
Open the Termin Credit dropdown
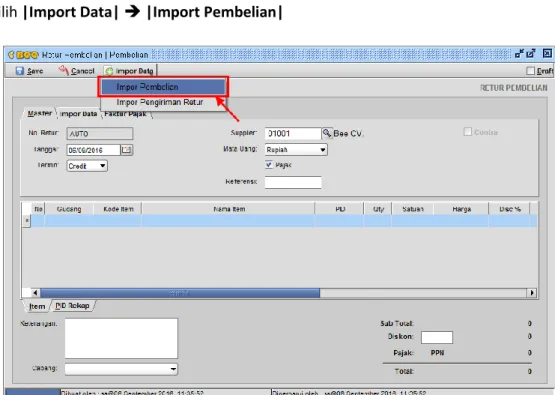point(87,166)
